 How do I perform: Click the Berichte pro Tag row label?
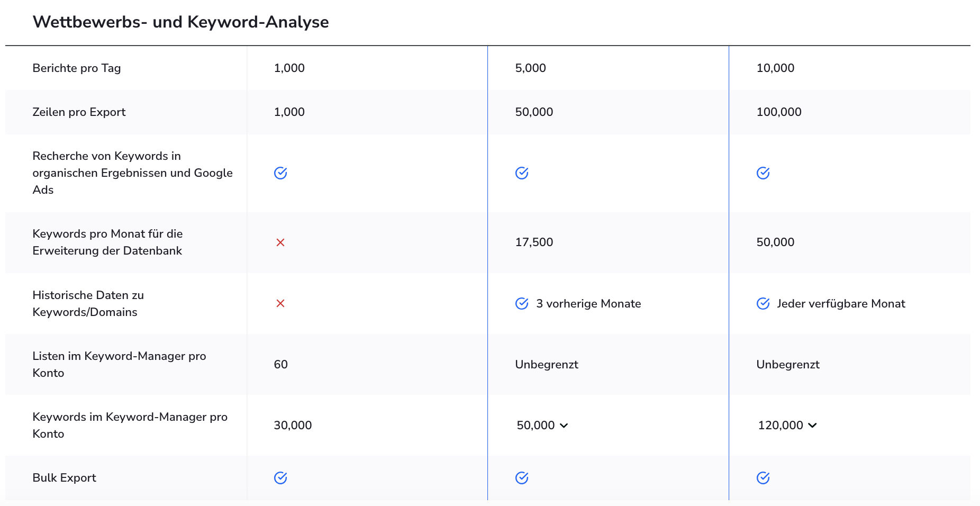point(77,68)
